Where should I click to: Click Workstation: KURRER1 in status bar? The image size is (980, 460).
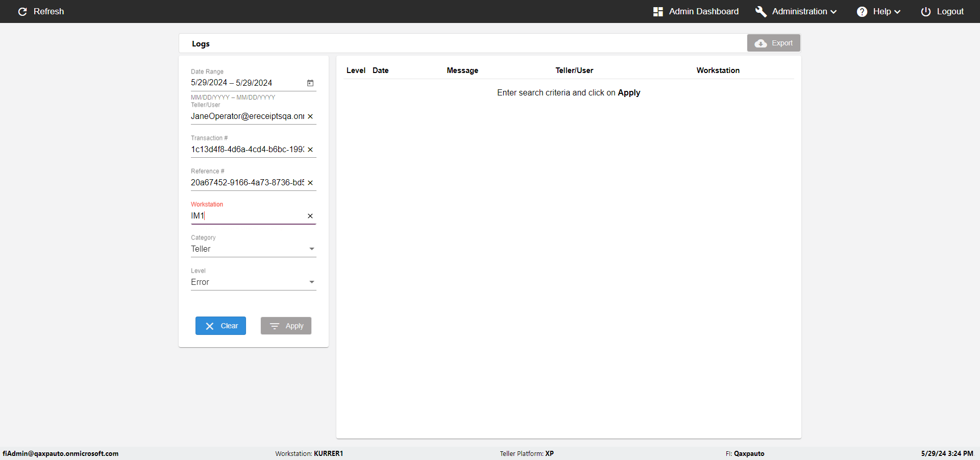pos(309,453)
